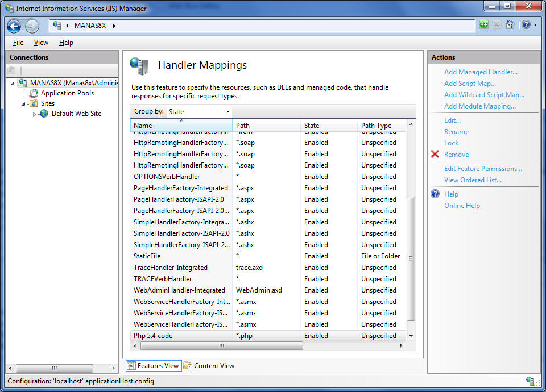Select the StaticFile handler row
Image resolution: width=546 pixels, height=392 pixels.
point(268,256)
